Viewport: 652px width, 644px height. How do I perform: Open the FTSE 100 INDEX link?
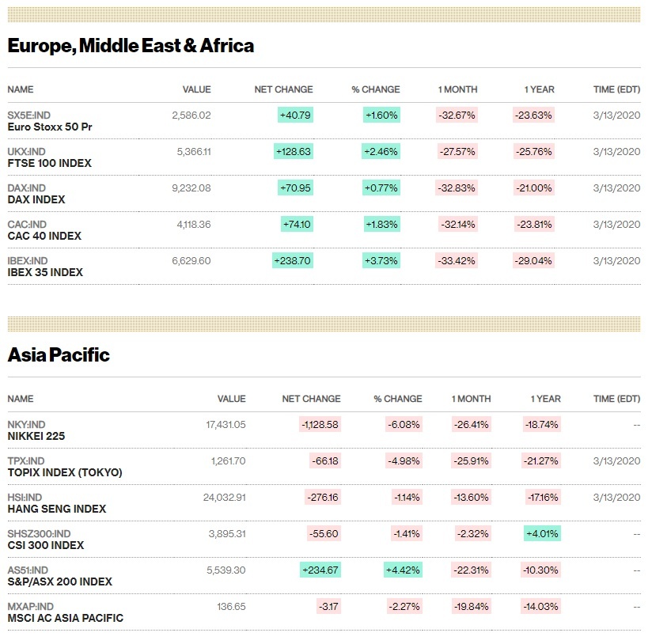[x=49, y=163]
